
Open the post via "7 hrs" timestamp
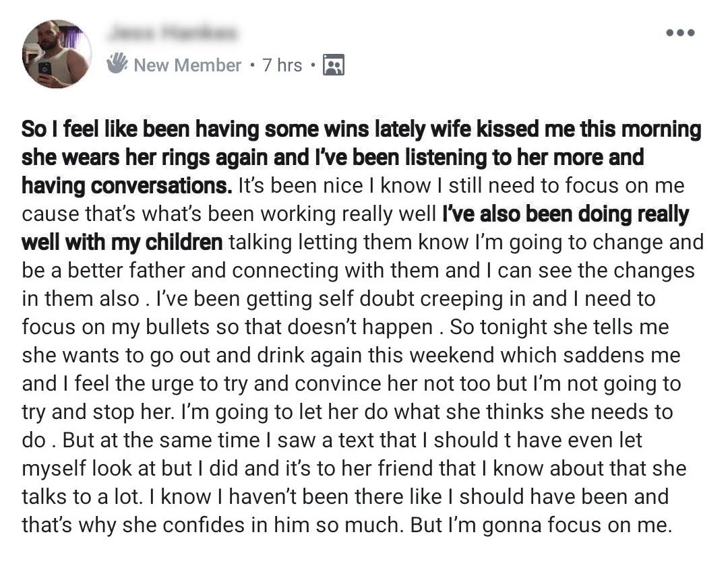pyautogui.click(x=282, y=65)
